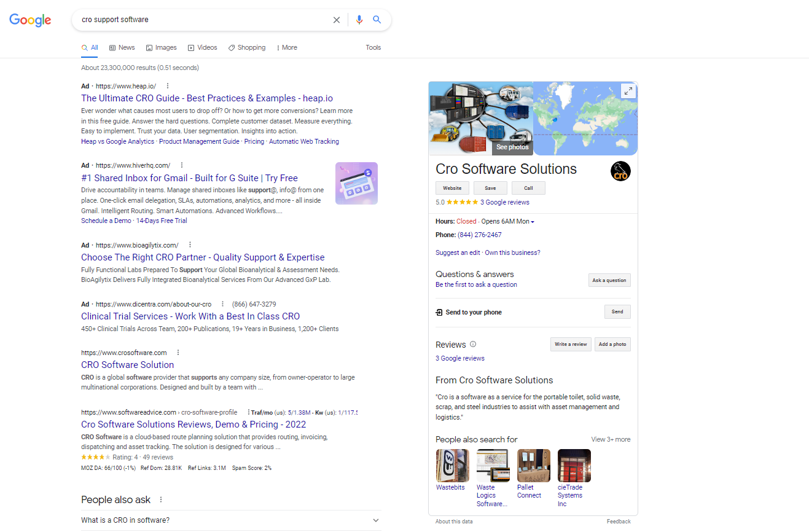Image resolution: width=809 pixels, height=532 pixels.
Task: Clear the search query with the X icon
Action: pyautogui.click(x=336, y=19)
